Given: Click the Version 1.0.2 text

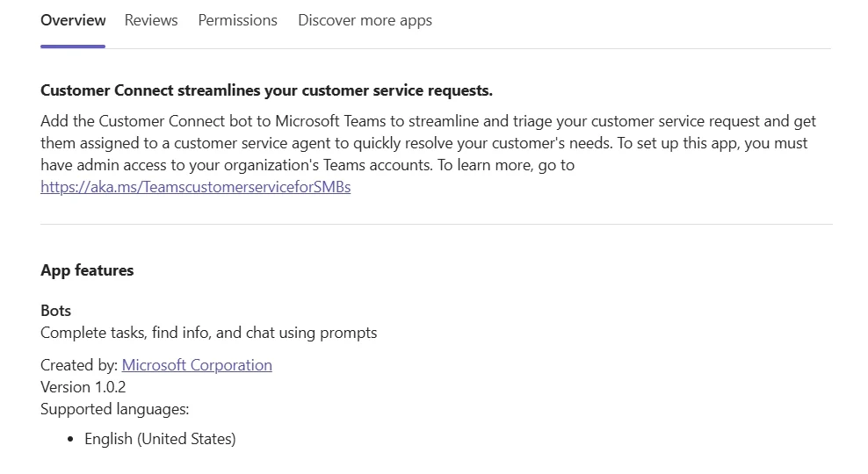Looking at the screenshot, I should [x=83, y=387].
